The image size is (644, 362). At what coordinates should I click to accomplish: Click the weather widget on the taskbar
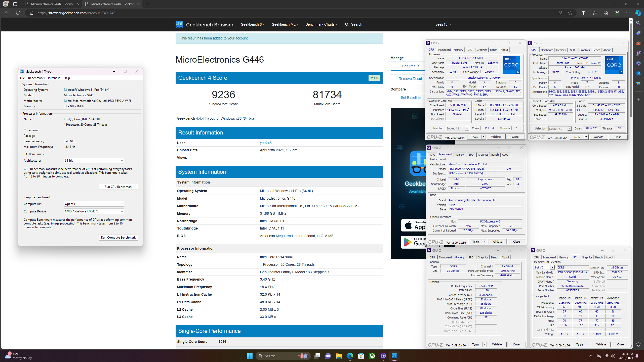tap(19, 356)
